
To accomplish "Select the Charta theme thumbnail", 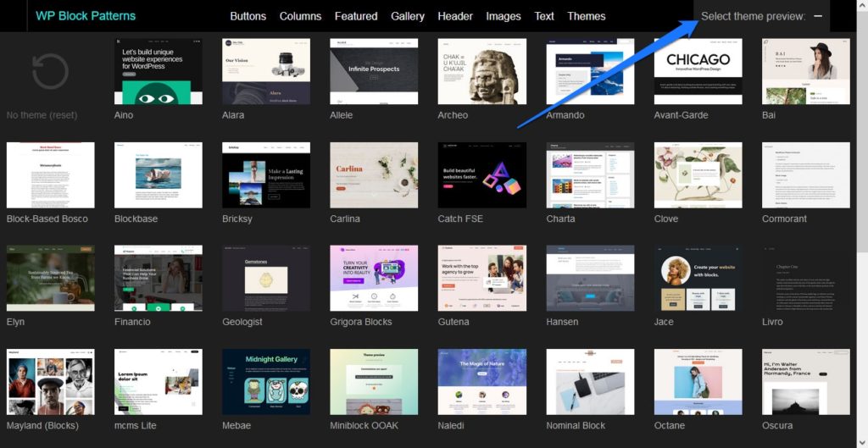I will coord(590,174).
